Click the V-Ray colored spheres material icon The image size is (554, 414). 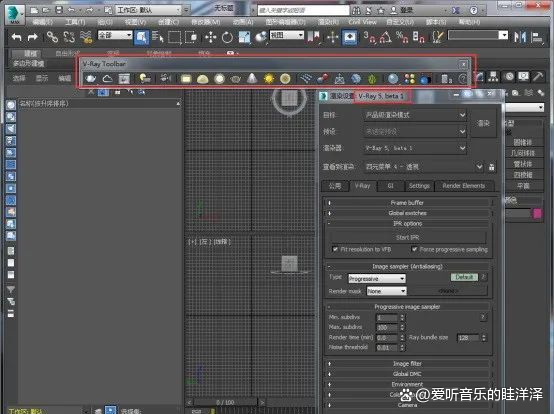[x=409, y=79]
